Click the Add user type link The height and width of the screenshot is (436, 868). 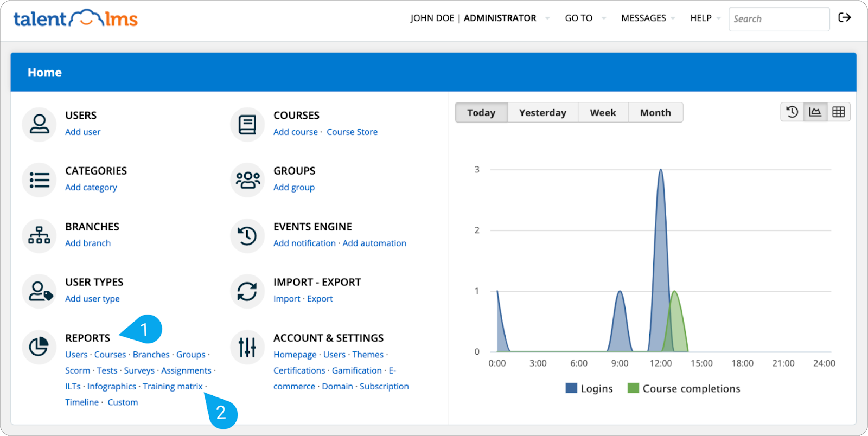point(92,298)
